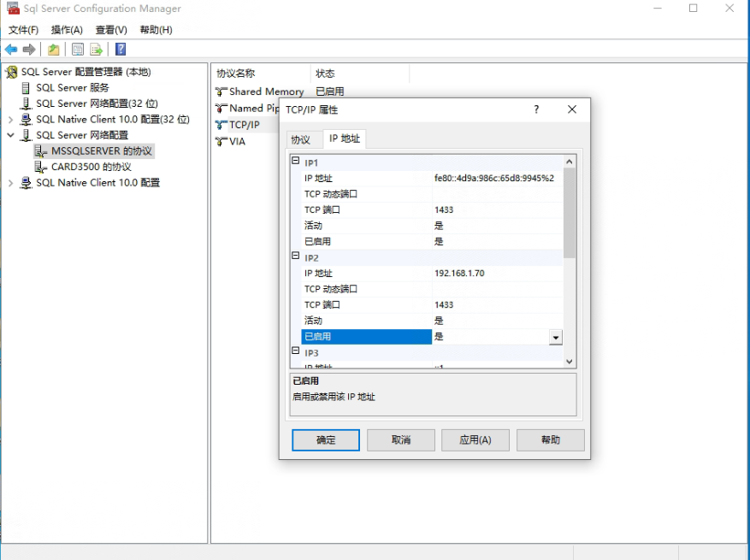Edit the IP2 TCP 端口 1433 value
The image size is (750, 560).
(x=498, y=304)
